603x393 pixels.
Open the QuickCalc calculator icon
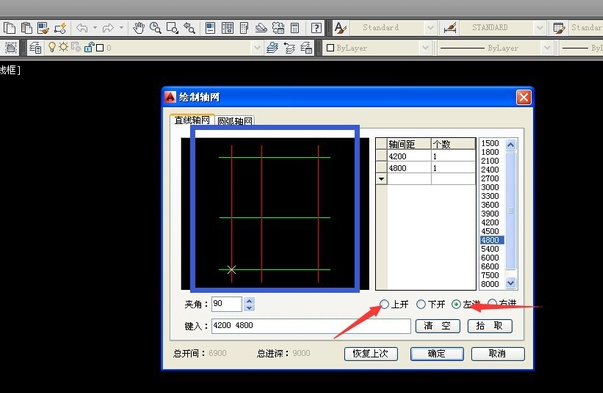click(x=295, y=28)
